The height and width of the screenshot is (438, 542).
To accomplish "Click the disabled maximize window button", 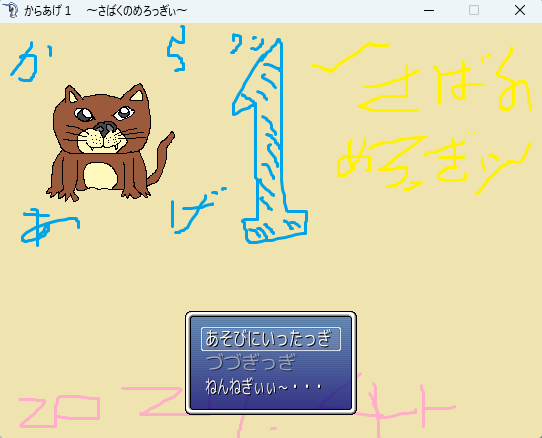I will (474, 11).
